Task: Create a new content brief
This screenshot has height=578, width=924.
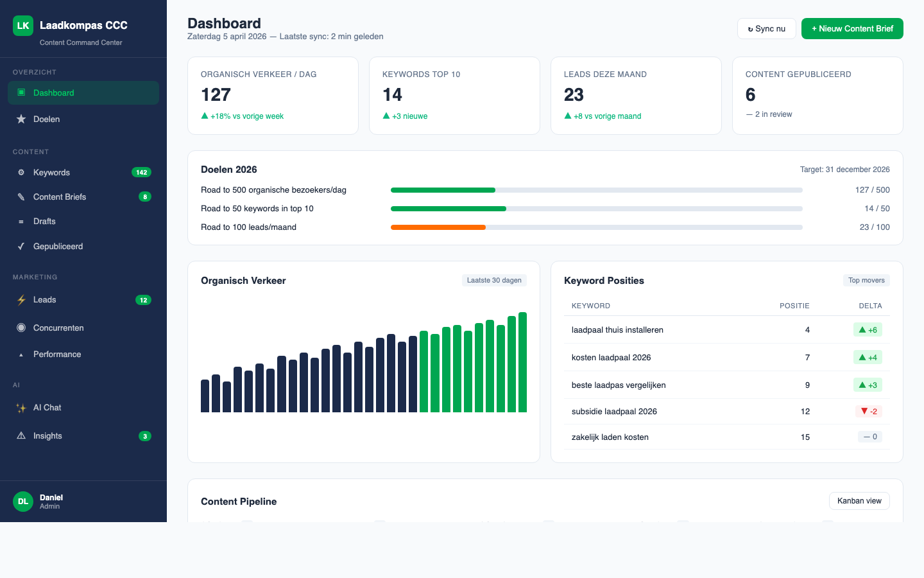Action: point(852,28)
